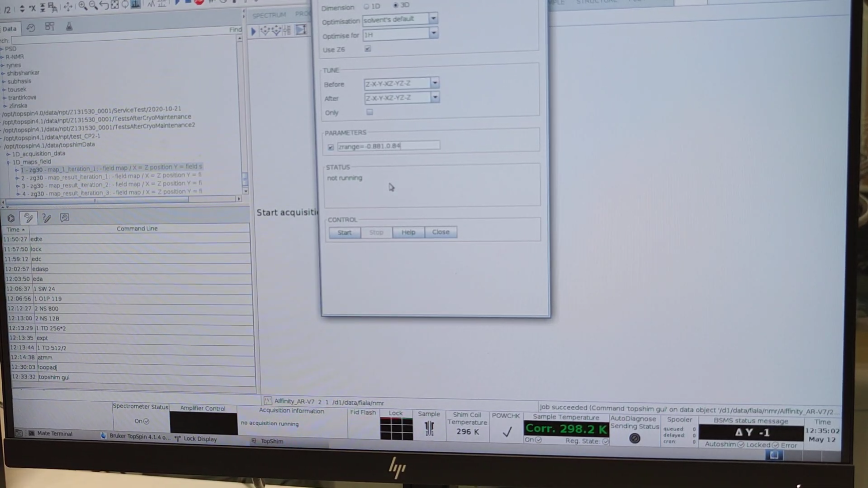The height and width of the screenshot is (488, 868).
Task: Click the move/pan crosshair tool icon
Action: tap(68, 6)
